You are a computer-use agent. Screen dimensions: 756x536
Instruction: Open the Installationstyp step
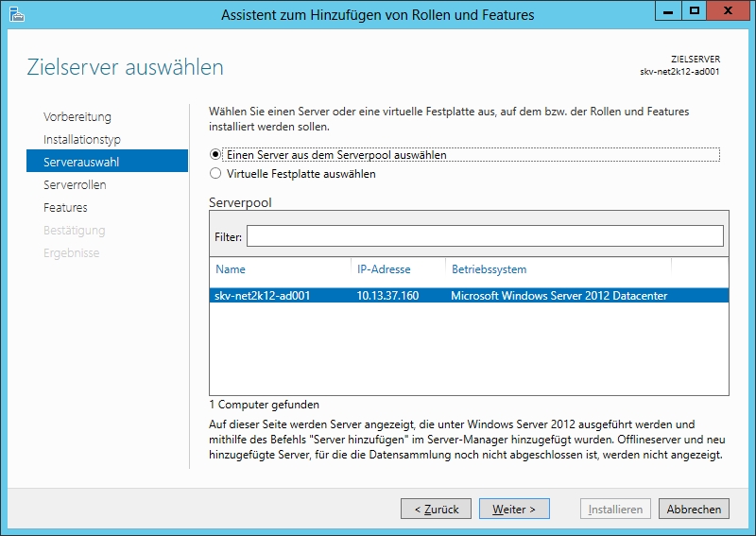coord(82,140)
